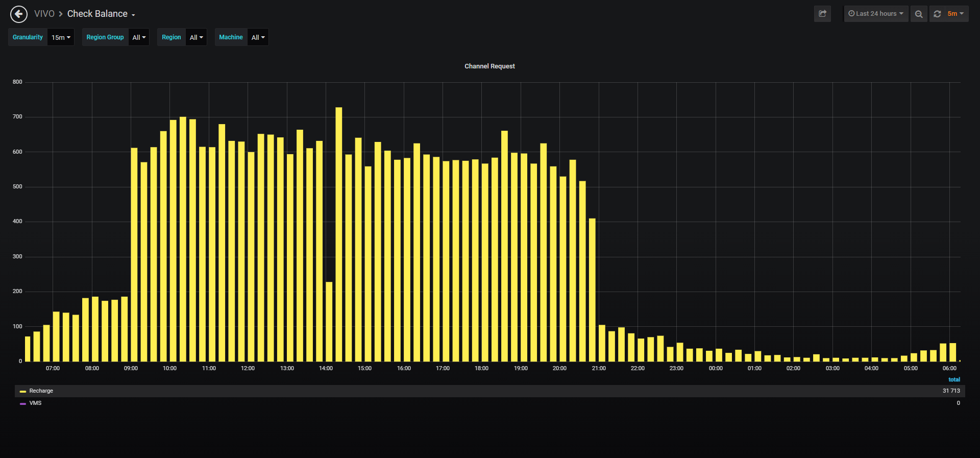Open the Check Balance dashboard dropdown

pyautogui.click(x=101, y=14)
